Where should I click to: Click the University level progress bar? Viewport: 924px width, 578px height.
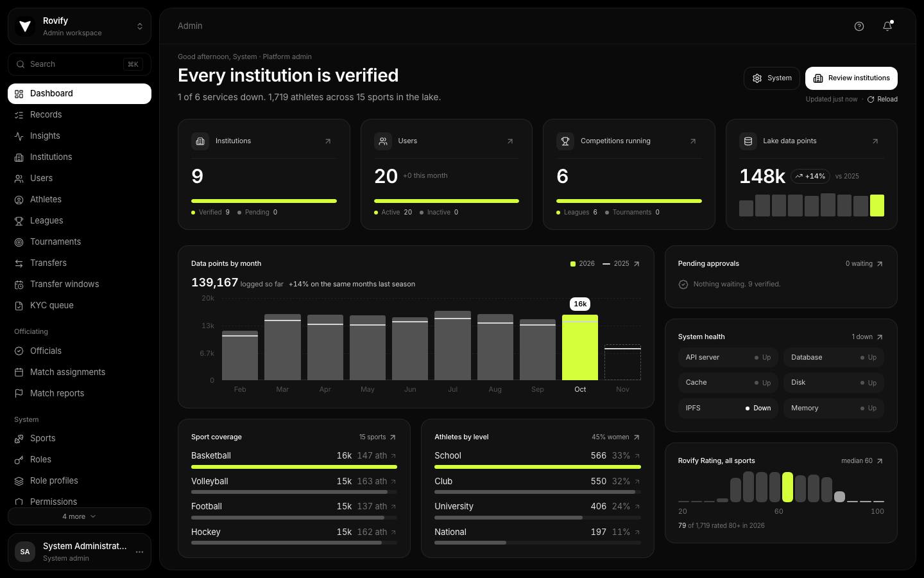pos(538,518)
